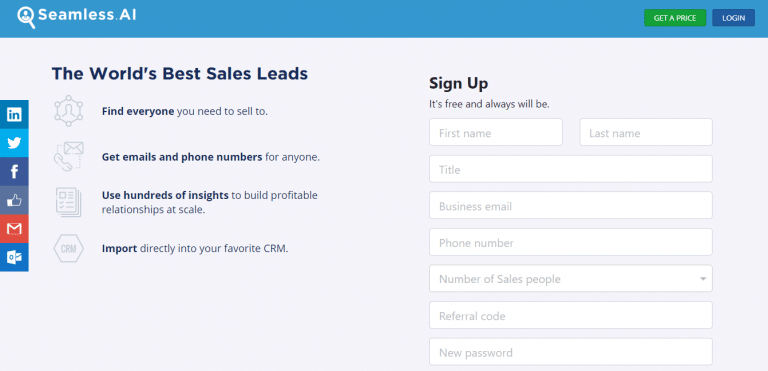768x371 pixels.
Task: Click into the Title field
Action: [571, 169]
